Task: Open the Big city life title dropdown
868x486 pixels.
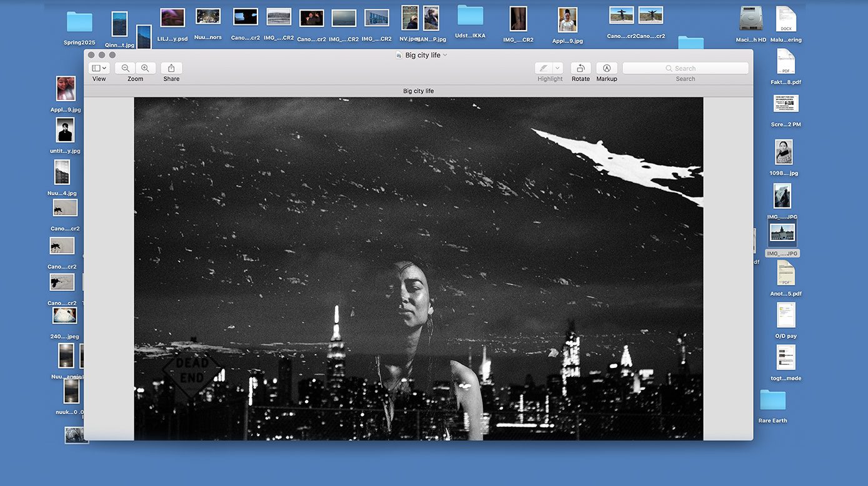Action: pos(445,55)
